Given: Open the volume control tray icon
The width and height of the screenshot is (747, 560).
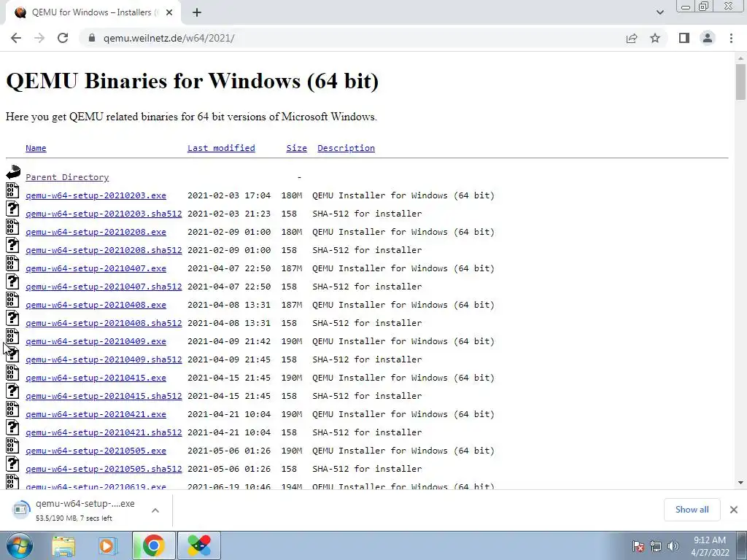Looking at the screenshot, I should [673, 546].
